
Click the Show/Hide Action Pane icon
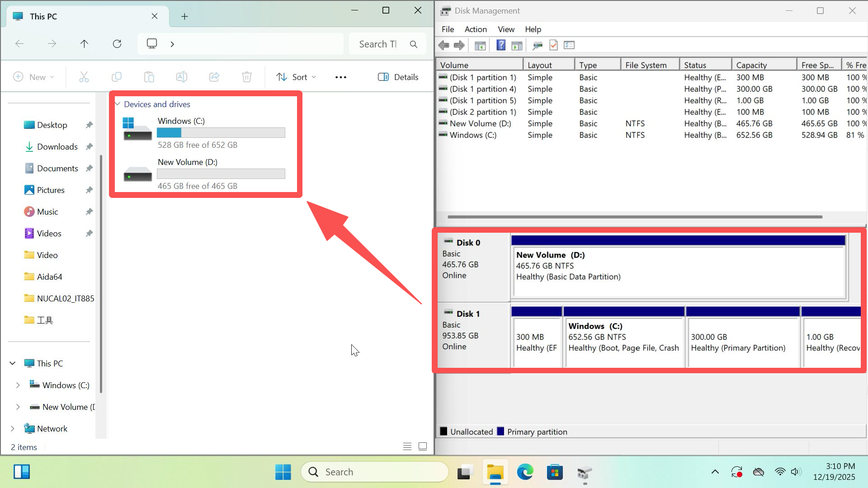click(517, 45)
